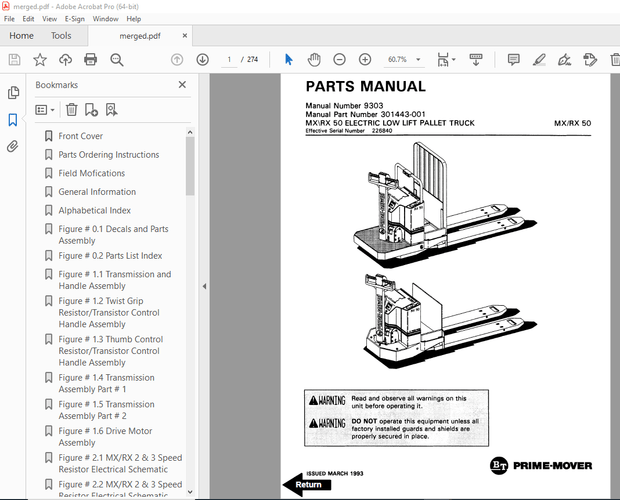Close the merged.pdf tab
The width and height of the screenshot is (620, 500).
[185, 36]
